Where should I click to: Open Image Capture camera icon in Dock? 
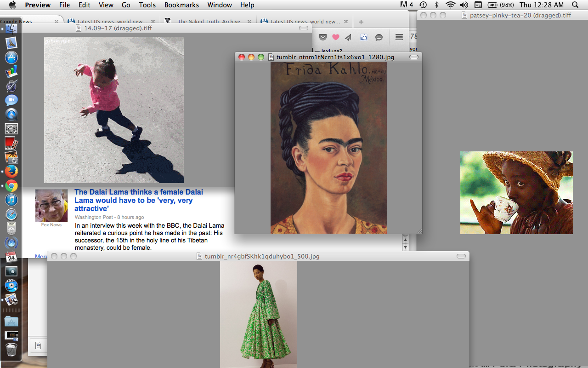11,157
